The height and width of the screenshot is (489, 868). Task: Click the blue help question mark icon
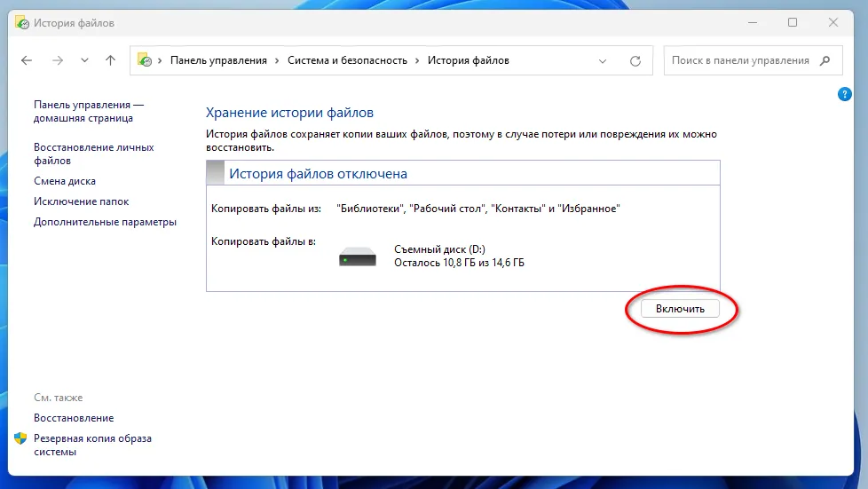tap(845, 94)
